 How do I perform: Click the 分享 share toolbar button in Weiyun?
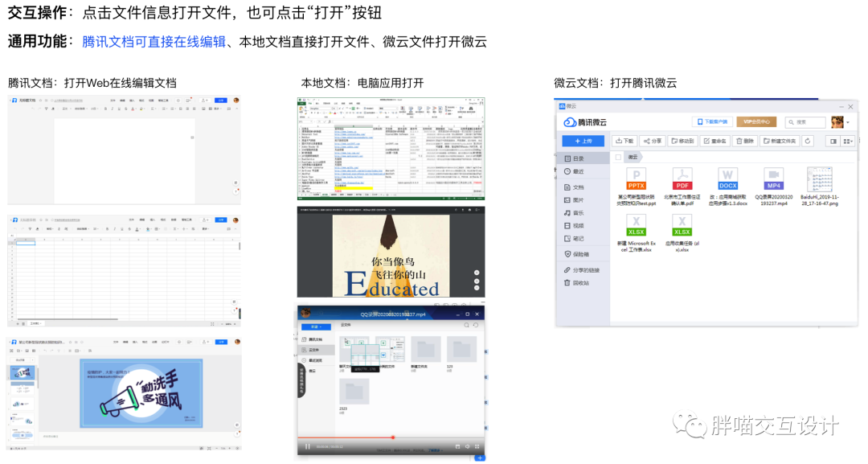click(653, 142)
